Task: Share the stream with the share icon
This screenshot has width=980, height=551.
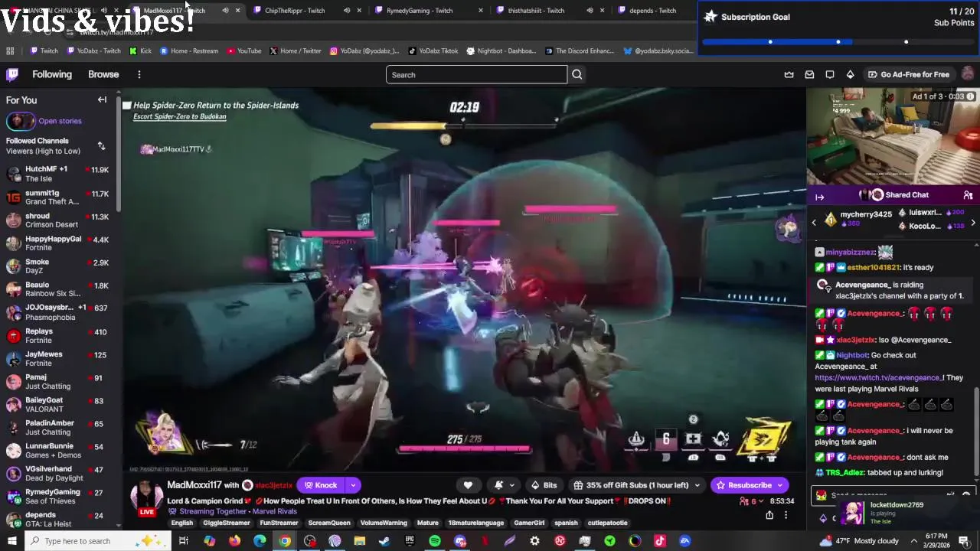Action: 769,515
